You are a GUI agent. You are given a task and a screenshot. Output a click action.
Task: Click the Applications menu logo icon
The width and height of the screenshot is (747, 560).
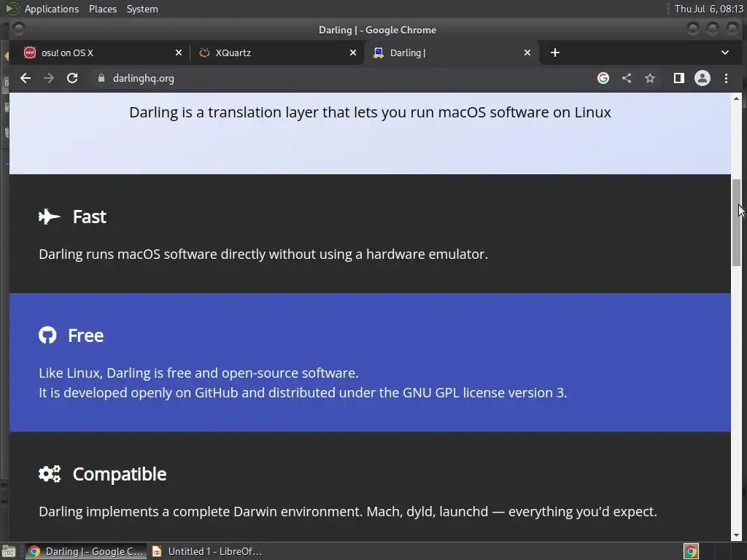[12, 9]
